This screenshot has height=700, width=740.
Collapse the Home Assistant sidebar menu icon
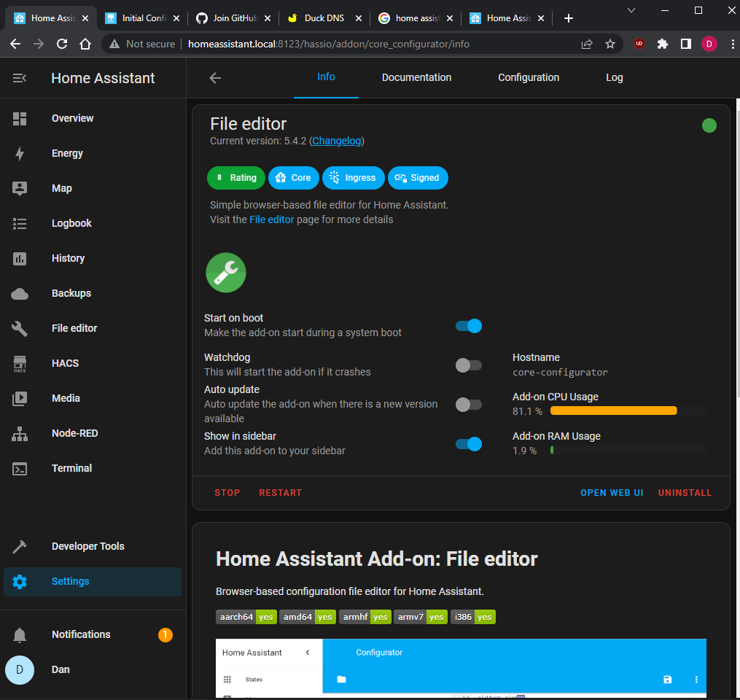20,78
